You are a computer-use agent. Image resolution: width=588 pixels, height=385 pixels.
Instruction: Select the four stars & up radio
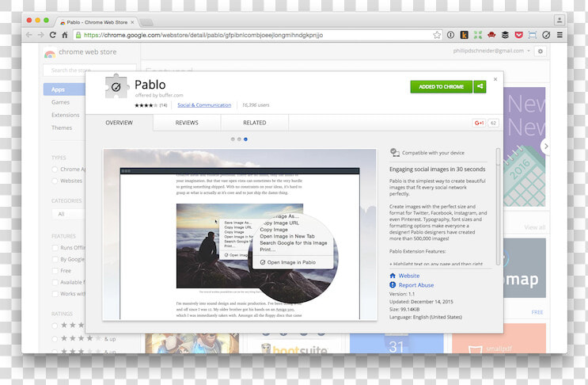click(x=55, y=339)
